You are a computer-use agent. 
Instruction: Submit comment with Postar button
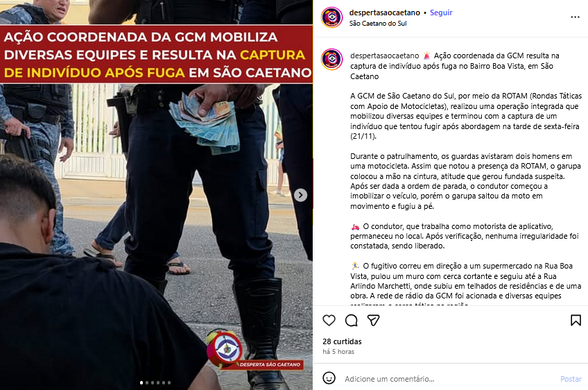pos(571,379)
